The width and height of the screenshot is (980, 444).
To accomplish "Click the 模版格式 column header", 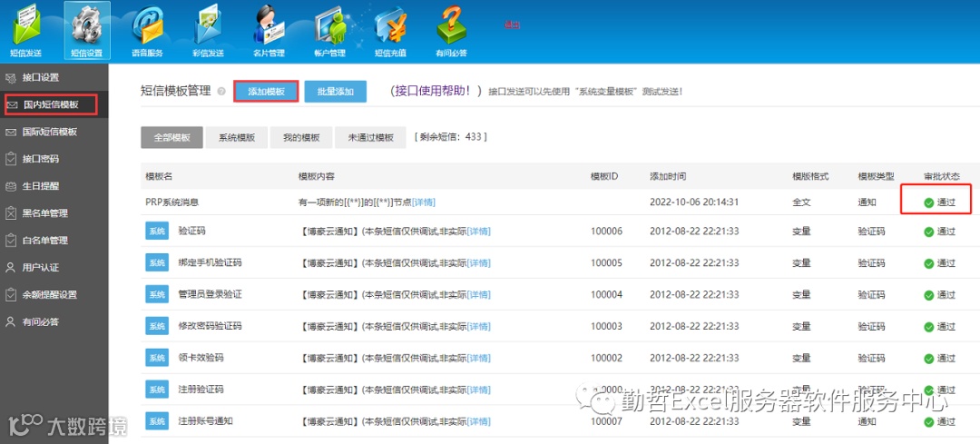I will [810, 176].
